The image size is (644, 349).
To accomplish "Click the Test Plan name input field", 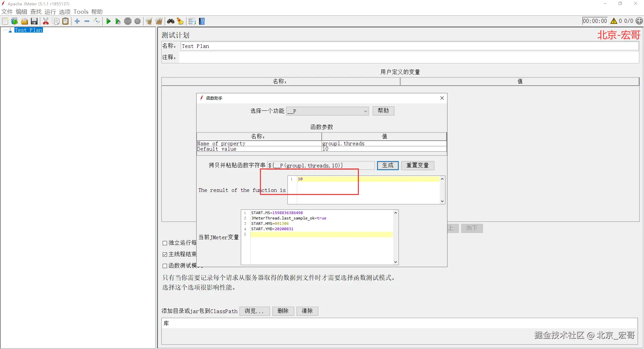I will coord(410,46).
